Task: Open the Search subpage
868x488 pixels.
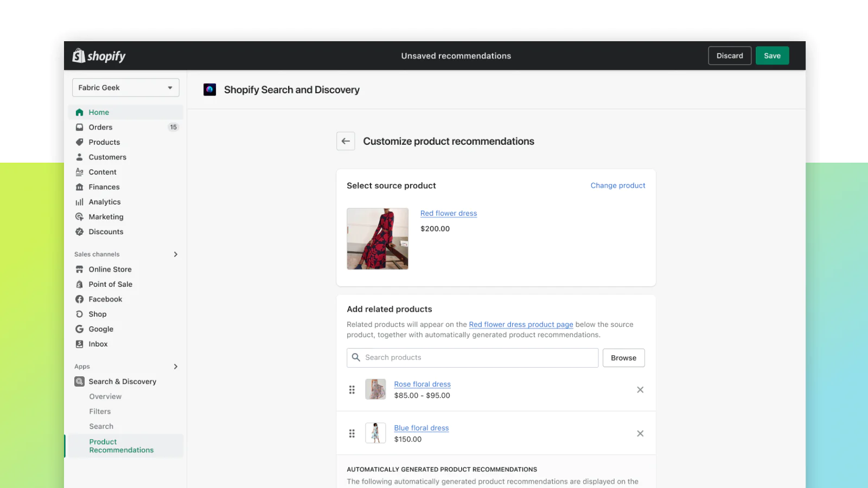Action: coord(101,426)
